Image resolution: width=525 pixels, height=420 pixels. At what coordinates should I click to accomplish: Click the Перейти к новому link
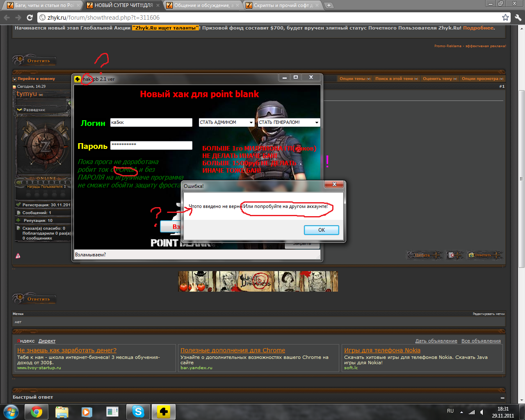[x=36, y=79]
